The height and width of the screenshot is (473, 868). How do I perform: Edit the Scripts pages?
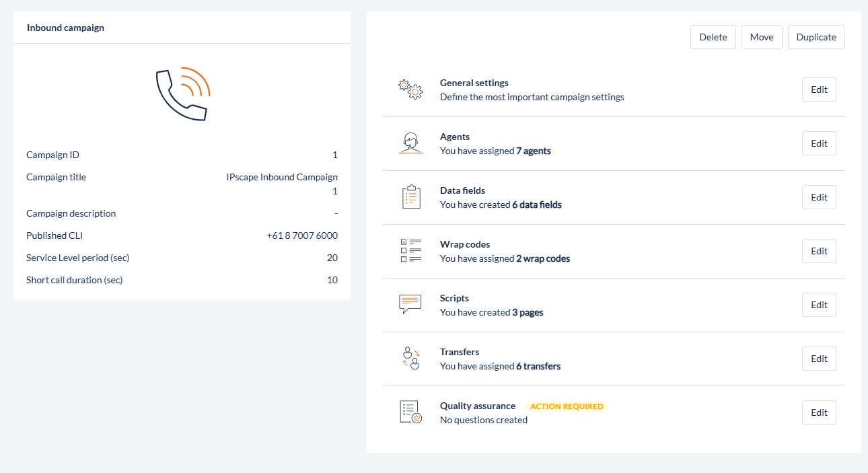(x=819, y=305)
